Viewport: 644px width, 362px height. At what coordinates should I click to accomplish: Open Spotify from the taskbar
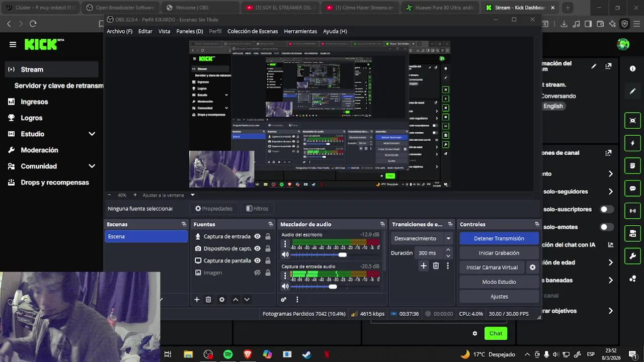(228, 354)
